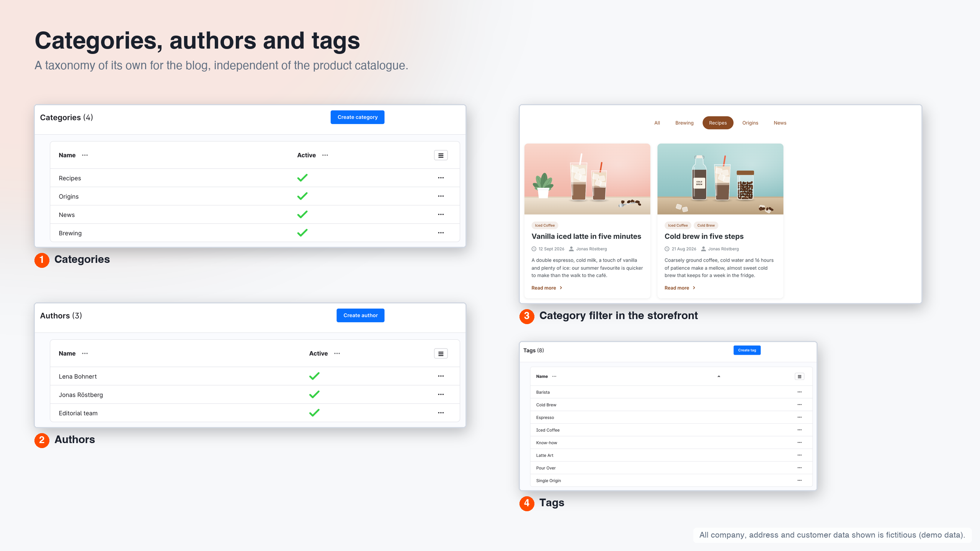Open the Name column options in the Tags table

pyautogui.click(x=554, y=377)
